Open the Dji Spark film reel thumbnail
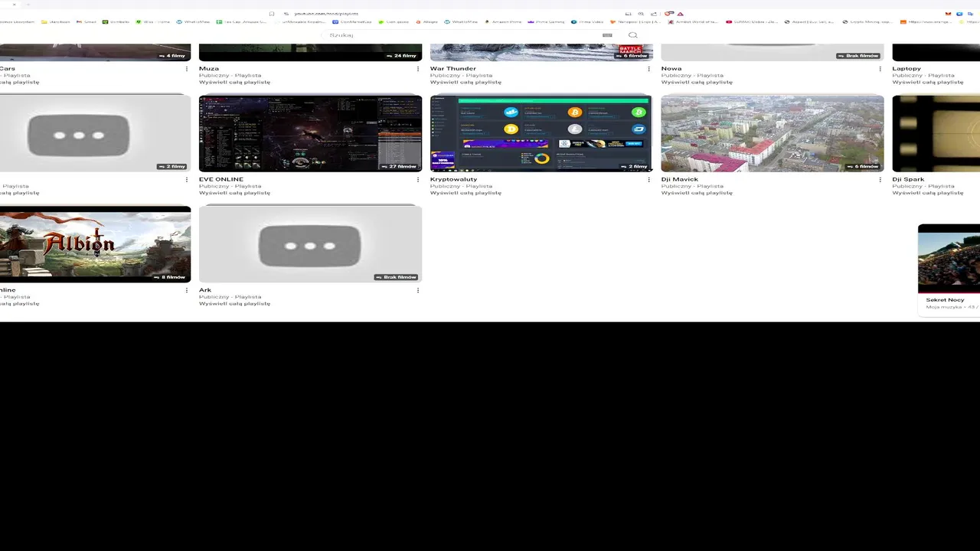This screenshot has width=980, height=551. (936, 133)
